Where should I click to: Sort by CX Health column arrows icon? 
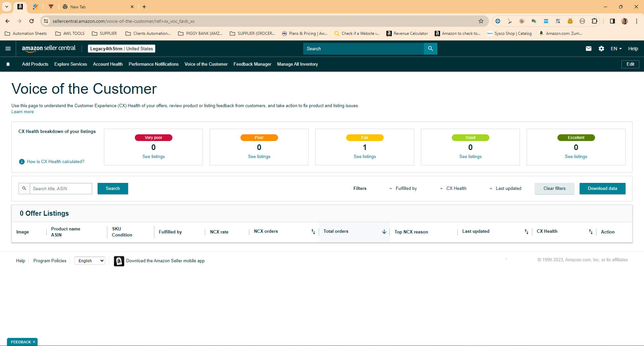tap(591, 231)
